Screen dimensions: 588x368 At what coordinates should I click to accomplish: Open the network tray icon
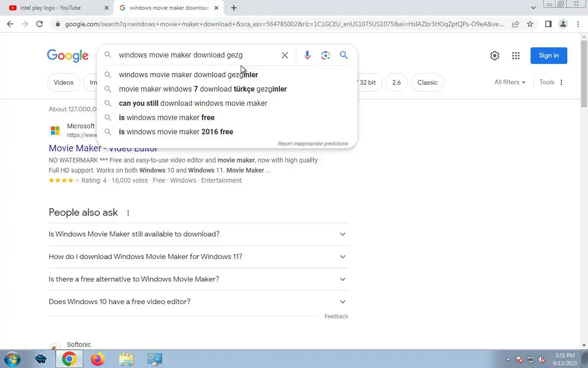[x=531, y=360]
